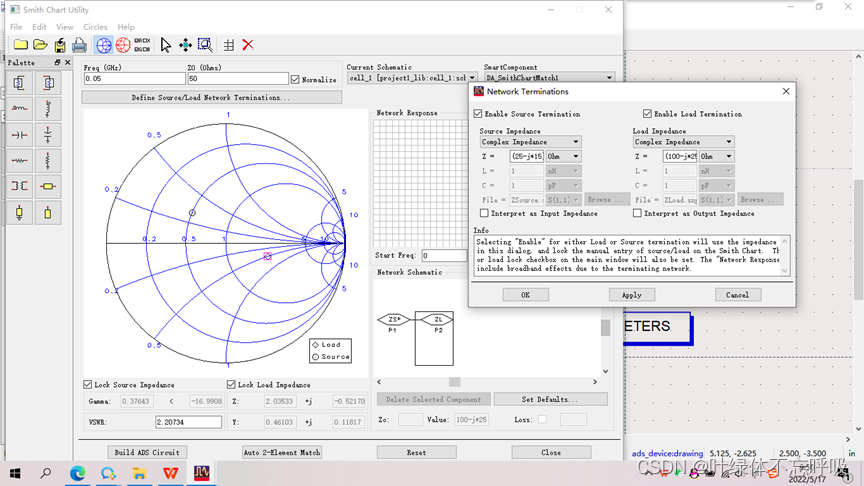Click Apply in Network Terminations dialog

[631, 295]
